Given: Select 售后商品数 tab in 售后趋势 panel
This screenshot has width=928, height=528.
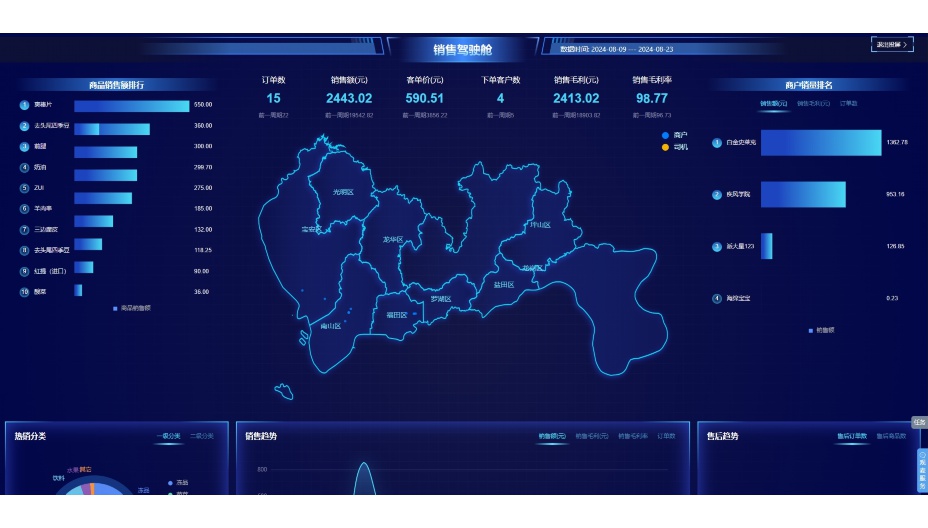Looking at the screenshot, I should pos(891,436).
